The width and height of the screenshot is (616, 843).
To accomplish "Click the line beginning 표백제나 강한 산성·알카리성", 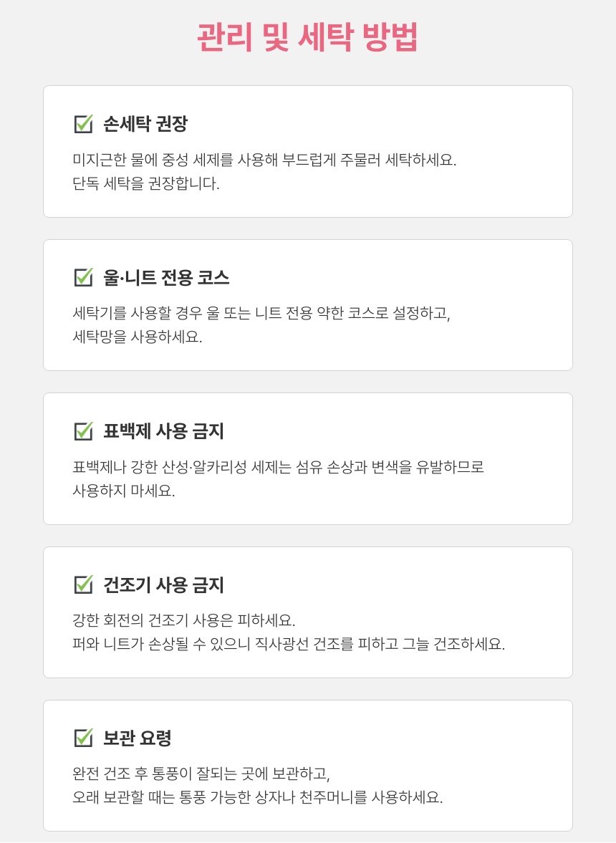I will pyautogui.click(x=279, y=467).
